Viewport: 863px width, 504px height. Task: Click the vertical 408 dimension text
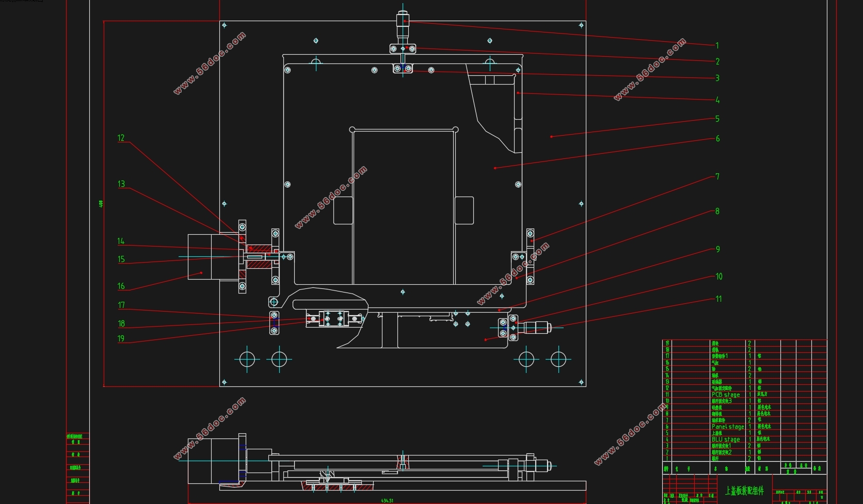coord(101,204)
